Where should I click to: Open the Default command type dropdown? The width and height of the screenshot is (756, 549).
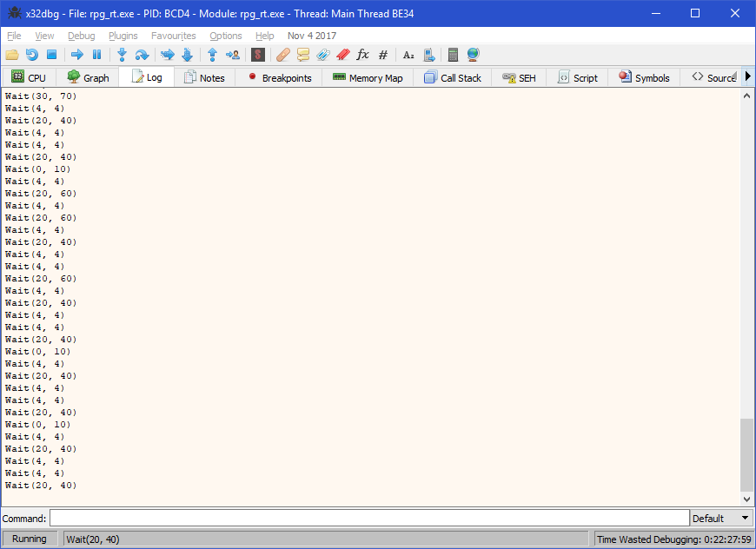pos(720,518)
